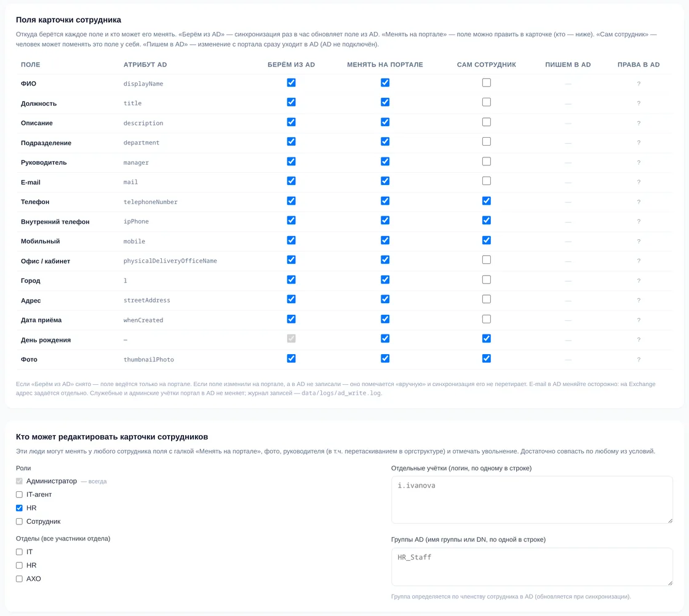This screenshot has height=616, width=689.
Task: Click the «Берём из AD» column header
Action: [292, 65]
